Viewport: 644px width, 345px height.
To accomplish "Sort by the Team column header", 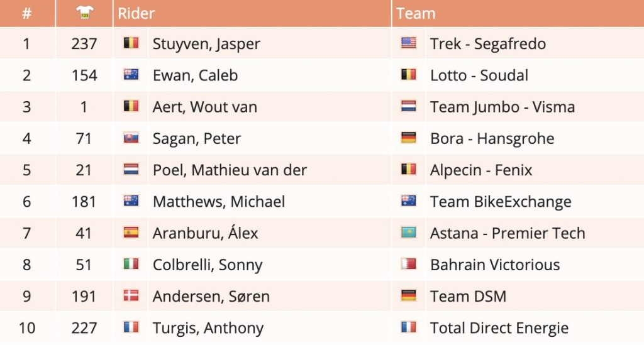I will pos(416,14).
